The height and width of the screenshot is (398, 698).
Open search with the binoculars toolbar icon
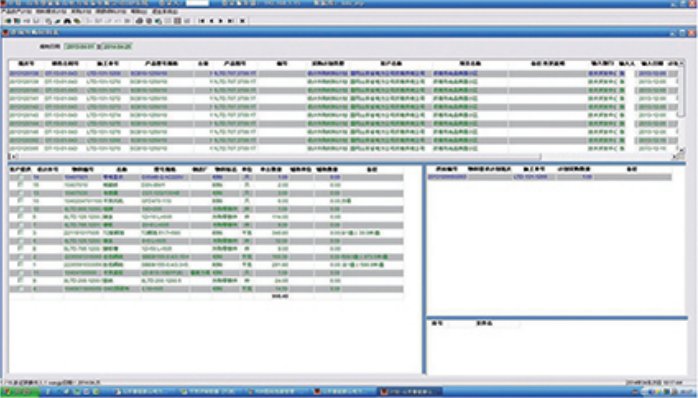click(67, 21)
